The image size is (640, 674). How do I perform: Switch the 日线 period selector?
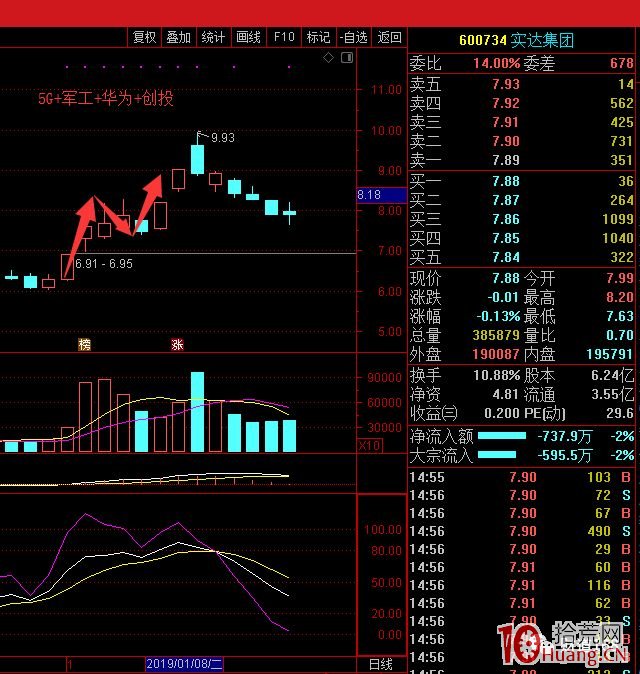click(x=381, y=665)
